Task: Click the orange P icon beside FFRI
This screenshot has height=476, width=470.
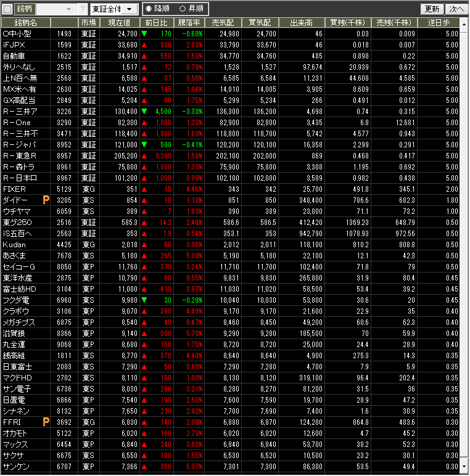Action: tap(46, 422)
